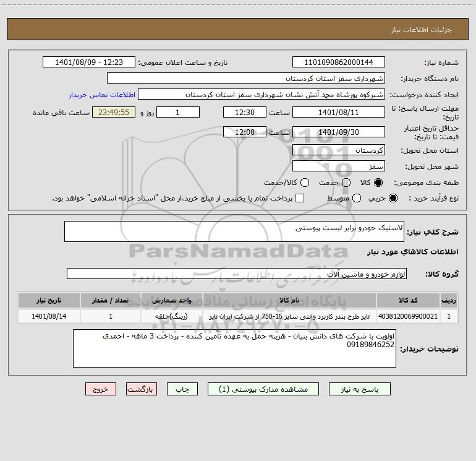Screen dimensions: 476x461
Task: Click the تعداد / مقدار column header
Action: click(x=111, y=300)
